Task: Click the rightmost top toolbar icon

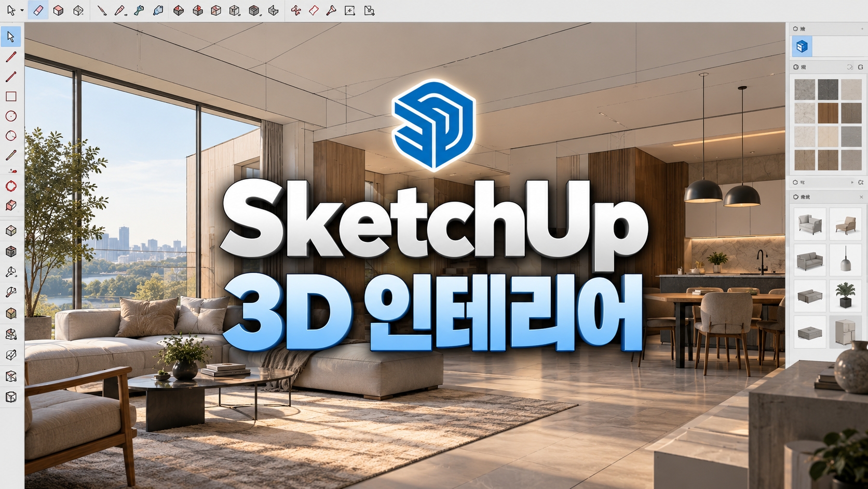Action: pos(369,10)
